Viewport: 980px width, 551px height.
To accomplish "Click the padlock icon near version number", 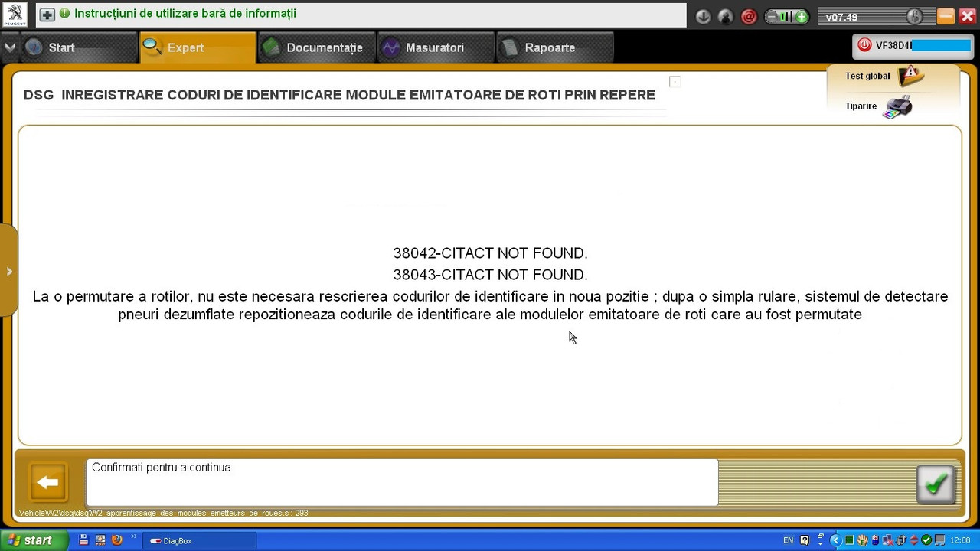I will (914, 17).
